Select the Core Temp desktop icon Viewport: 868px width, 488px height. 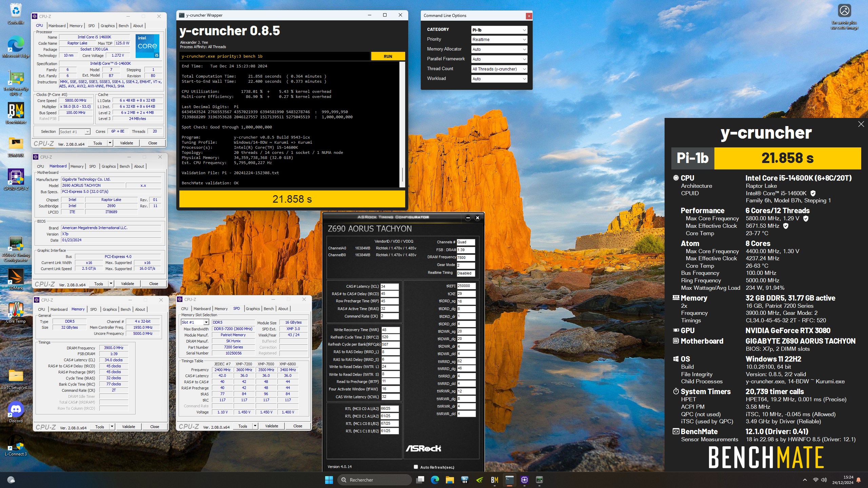[16, 312]
